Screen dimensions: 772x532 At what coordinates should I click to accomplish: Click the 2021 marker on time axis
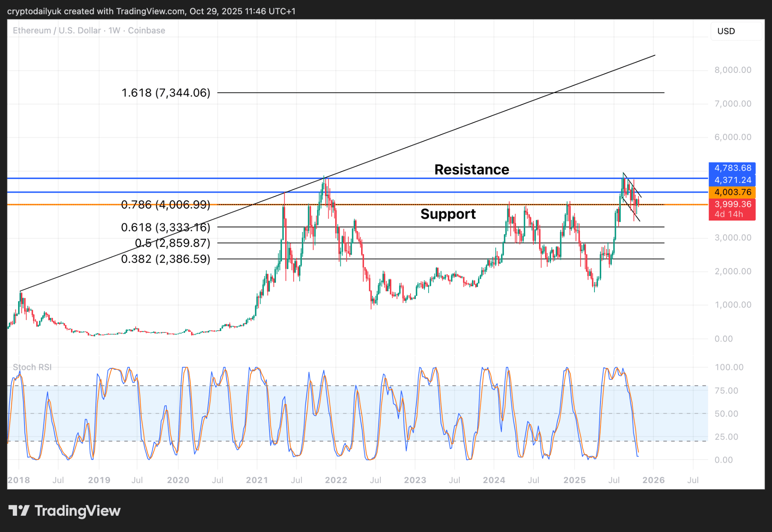(257, 480)
